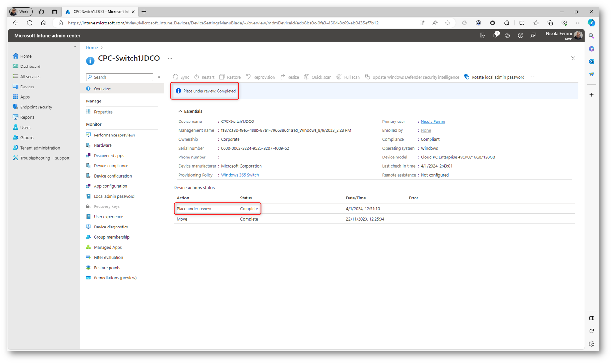
Task: Open Copilot icon in Edge sidebar
Action: point(591,23)
